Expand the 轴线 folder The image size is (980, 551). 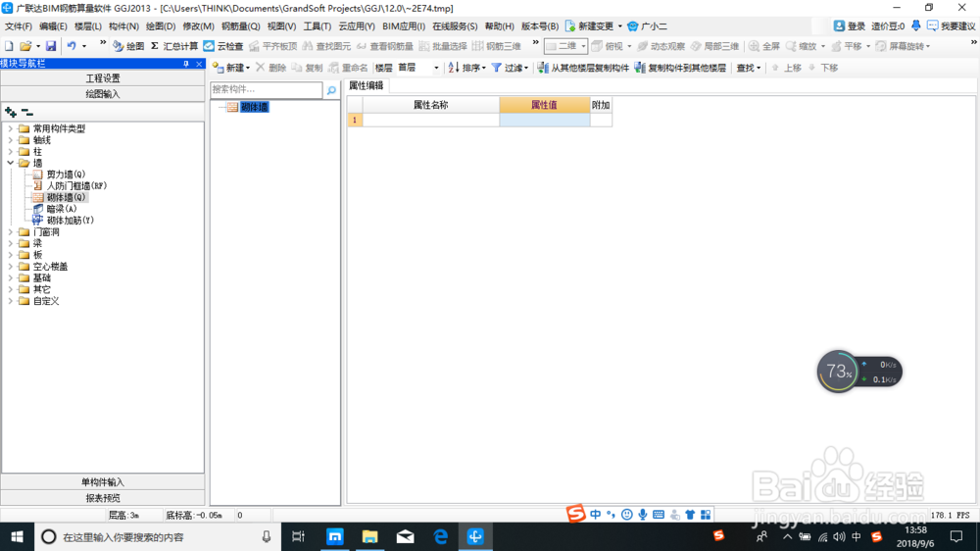(10, 140)
